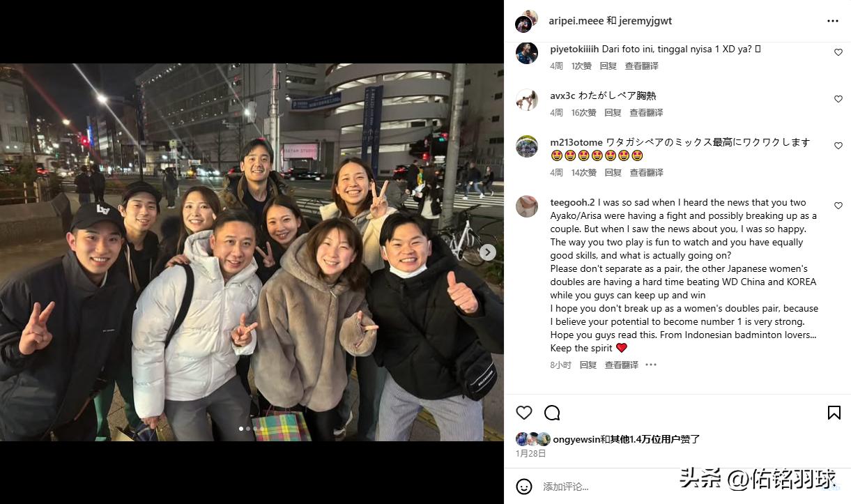Open piyetokiiiih profile avatar

pos(526,53)
